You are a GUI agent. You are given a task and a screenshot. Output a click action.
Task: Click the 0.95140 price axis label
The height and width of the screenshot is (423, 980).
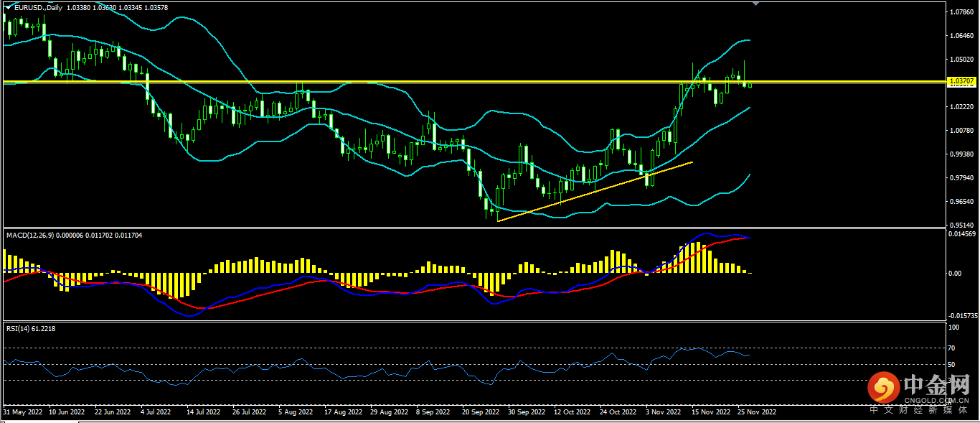point(961,224)
